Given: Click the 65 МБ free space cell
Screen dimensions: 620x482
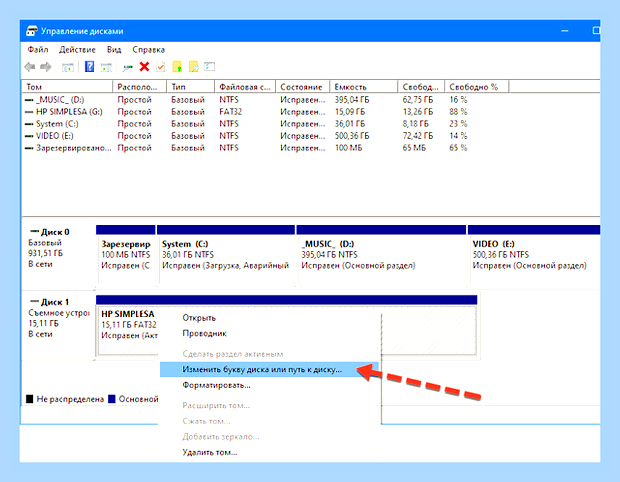Looking at the screenshot, I should coord(414,148).
